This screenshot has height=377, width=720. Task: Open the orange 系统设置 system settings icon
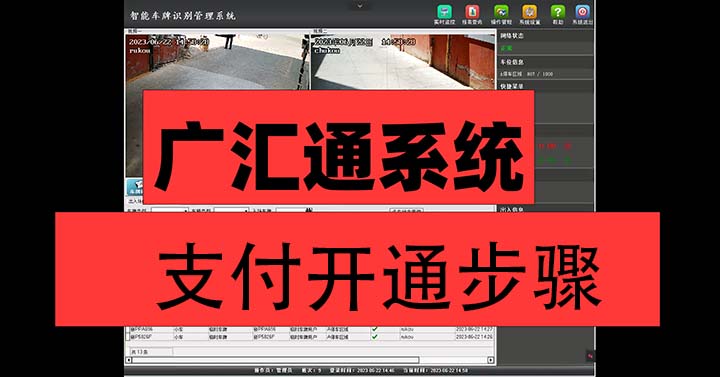coord(529,15)
